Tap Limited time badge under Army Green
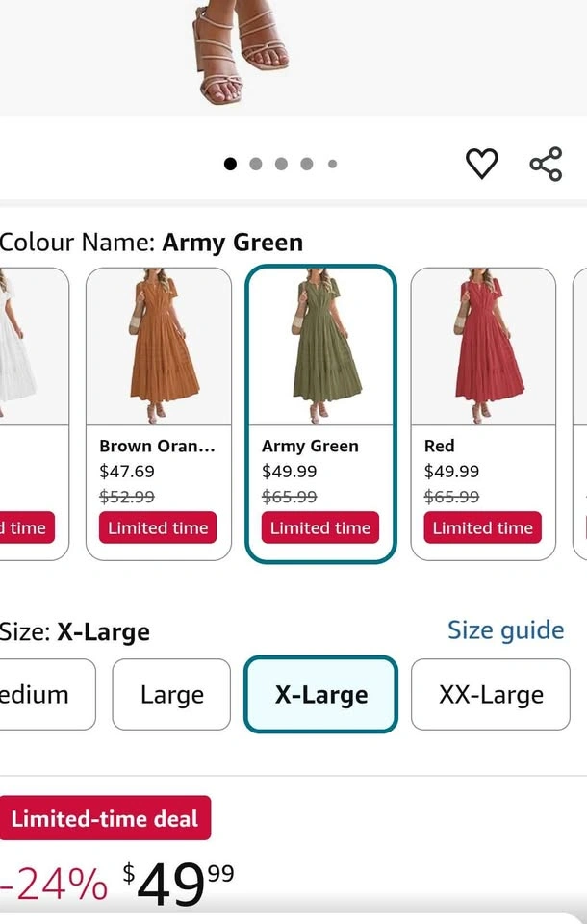The width and height of the screenshot is (587, 924). [x=320, y=527]
